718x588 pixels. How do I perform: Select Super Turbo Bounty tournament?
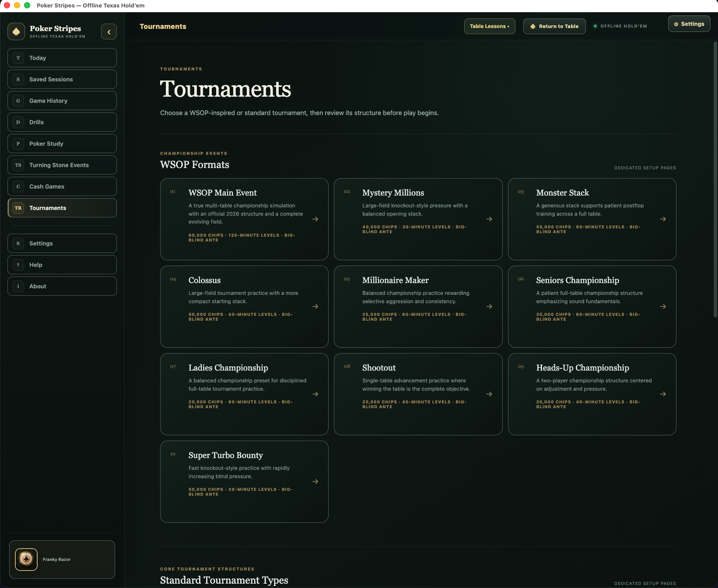pyautogui.click(x=244, y=482)
